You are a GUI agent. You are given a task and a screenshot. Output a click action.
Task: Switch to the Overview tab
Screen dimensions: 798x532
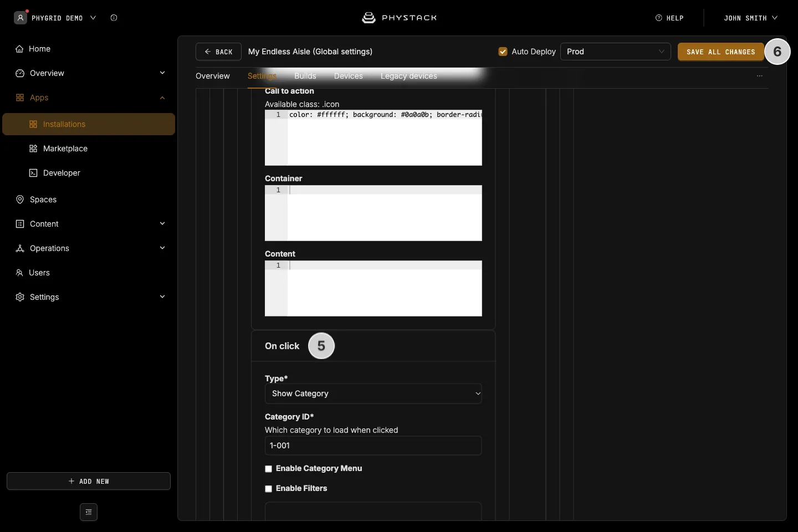click(x=213, y=76)
